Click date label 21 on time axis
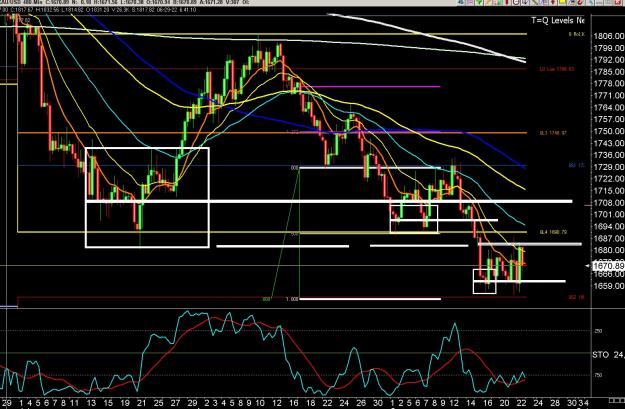This screenshot has height=409, width=625. pos(142,403)
